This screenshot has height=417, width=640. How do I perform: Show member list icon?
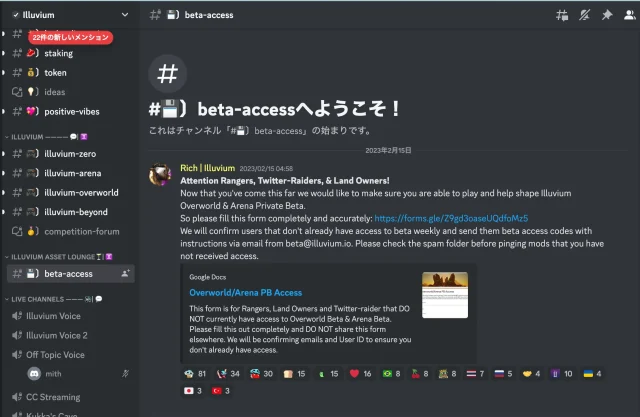[x=629, y=15]
